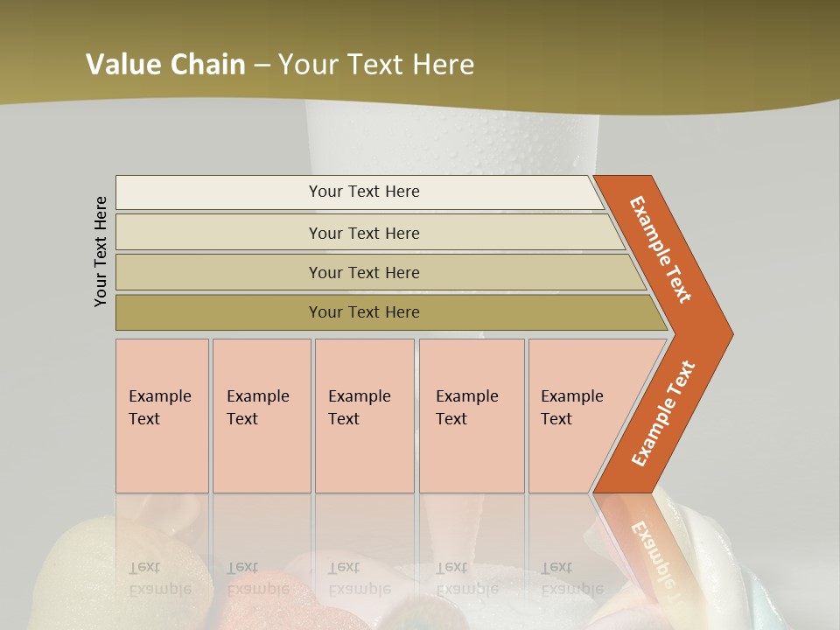Click the mirrored text reflection under third pink box
Viewport: 840px width, 630px height.
[x=360, y=577]
